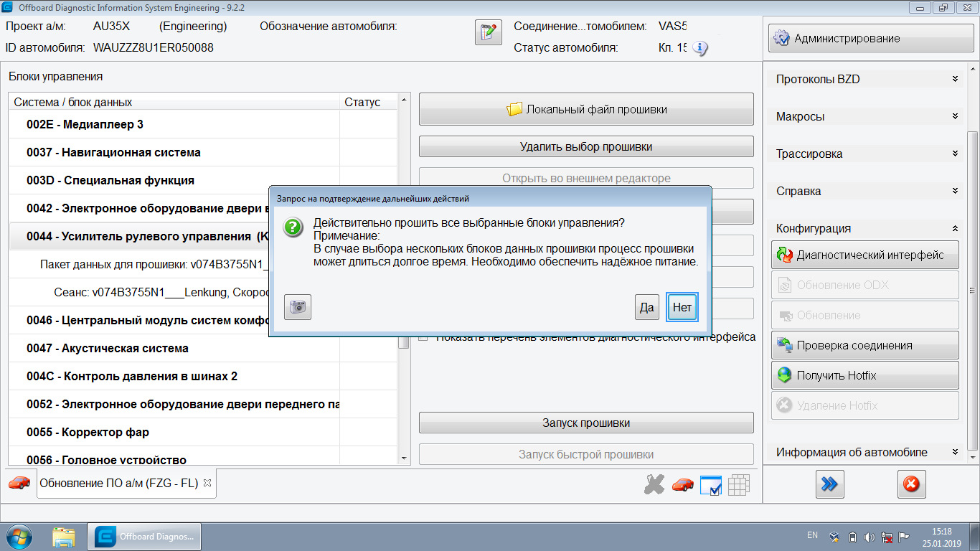Viewport: 980px width, 551px height.
Task: Click the camera screenshot button in the dialog
Action: click(x=297, y=307)
